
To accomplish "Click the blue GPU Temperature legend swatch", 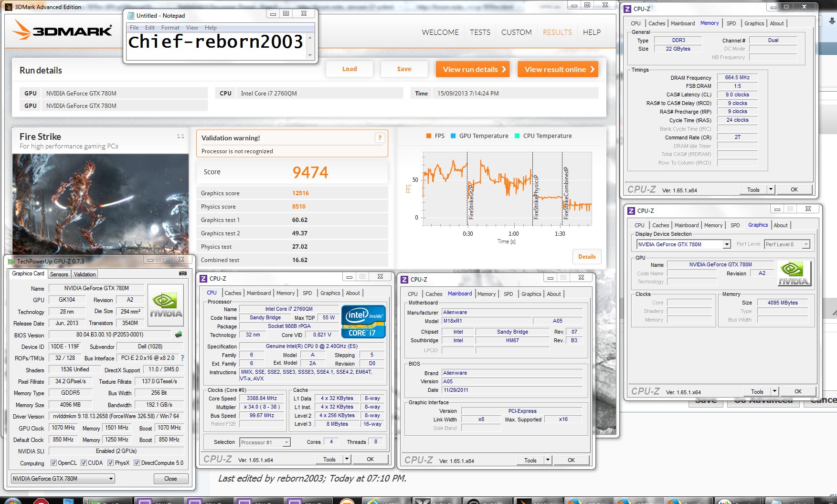I will (453, 136).
